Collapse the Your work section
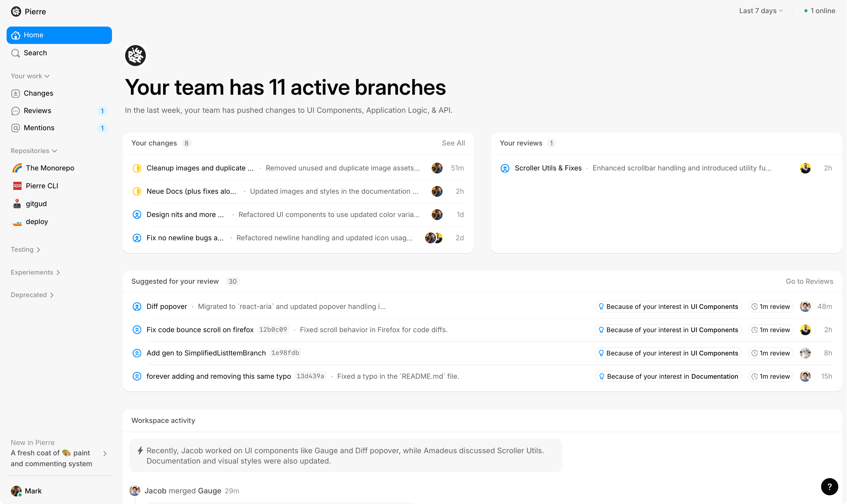The height and width of the screenshot is (504, 847). pos(30,76)
